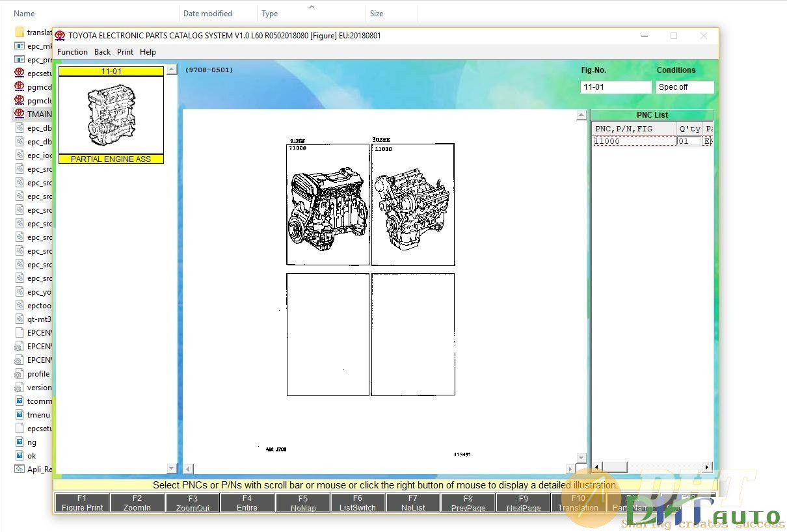
Task: Click the Conditions field showing Spec off
Action: point(685,87)
